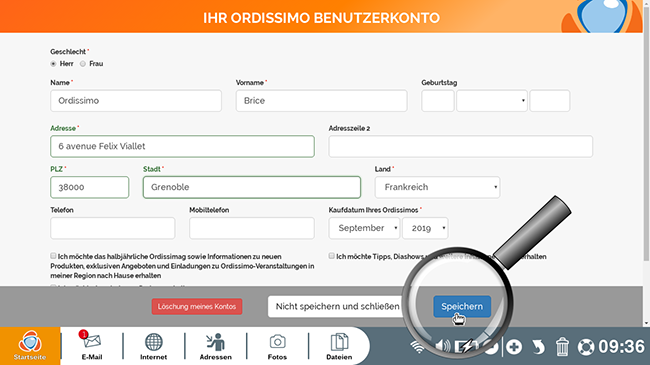Click the Mobiltelefon input field
Viewport: 650px width, 365px height.
coord(252,228)
